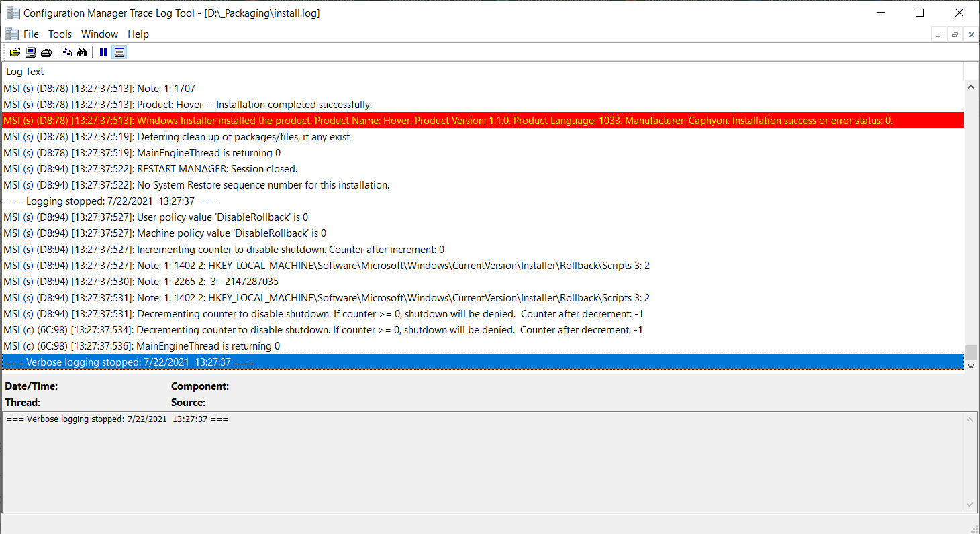
Task: Select the 'Note: 1: 1707' log line
Action: [483, 89]
